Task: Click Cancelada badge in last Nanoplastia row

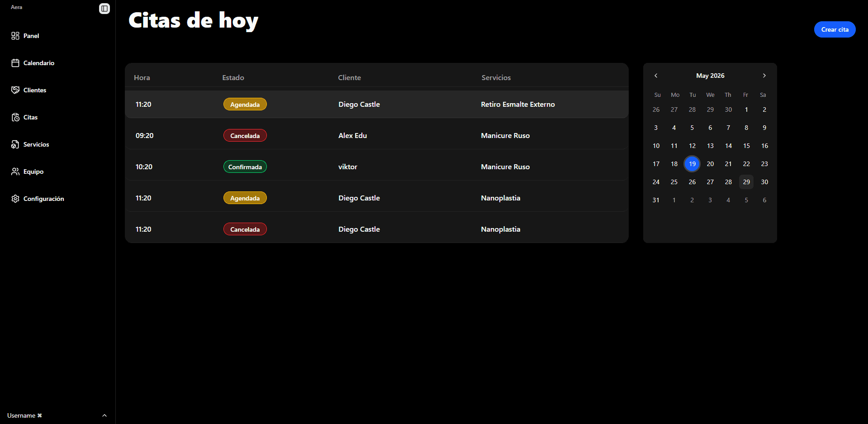Action: pos(245,229)
